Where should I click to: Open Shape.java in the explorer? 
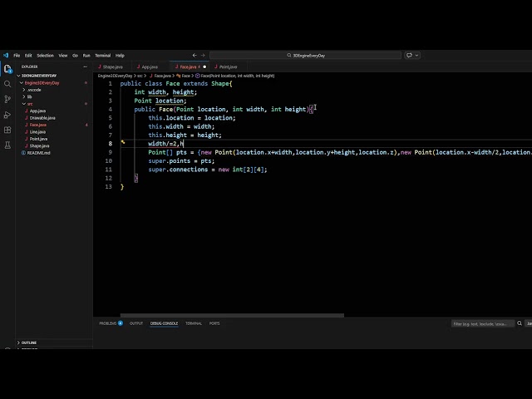coord(39,146)
